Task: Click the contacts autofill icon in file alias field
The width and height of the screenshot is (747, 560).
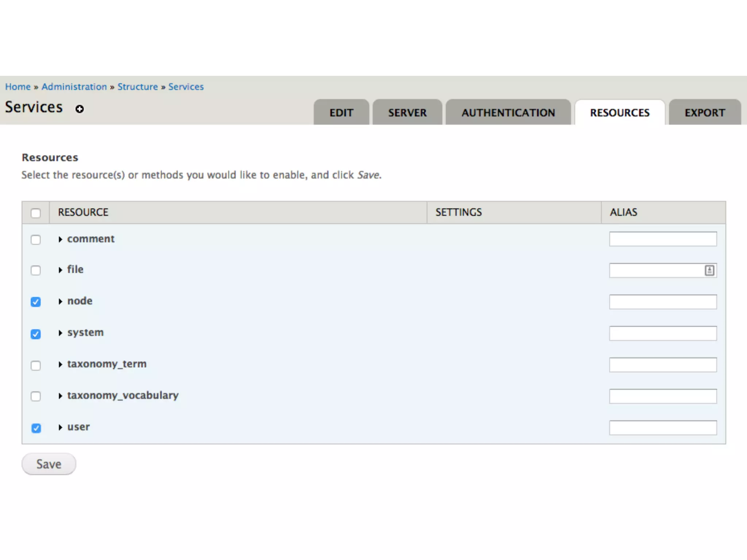Action: [709, 271]
